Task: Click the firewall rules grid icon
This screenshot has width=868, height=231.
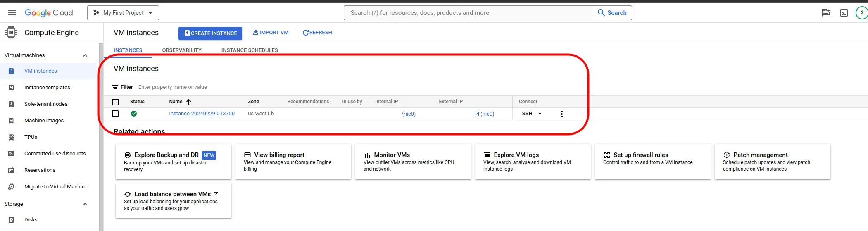Action: 607,155
